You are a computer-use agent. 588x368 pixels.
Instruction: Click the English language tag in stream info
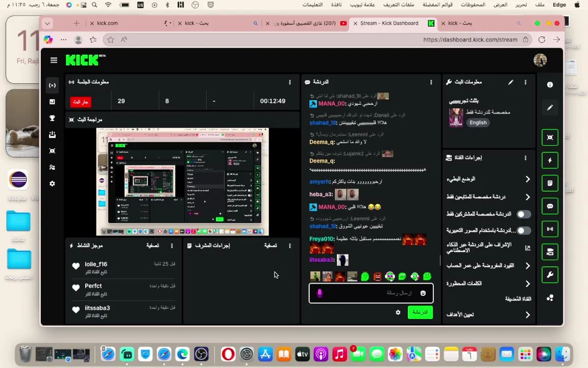[478, 123]
